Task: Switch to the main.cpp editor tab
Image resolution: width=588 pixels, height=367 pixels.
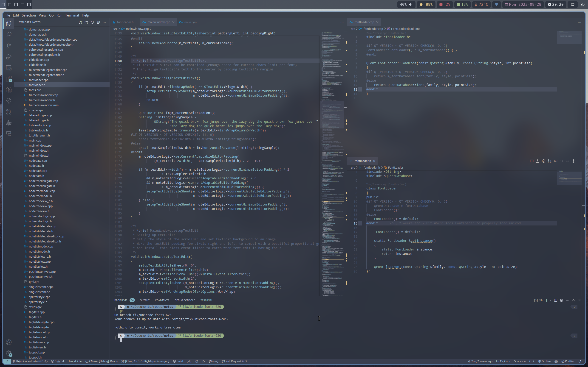Action: coord(190,22)
